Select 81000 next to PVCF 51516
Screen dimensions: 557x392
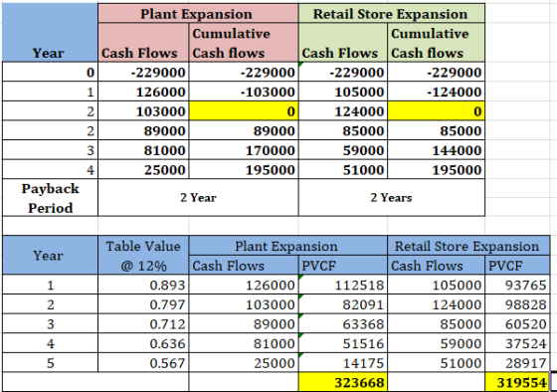[244, 343]
